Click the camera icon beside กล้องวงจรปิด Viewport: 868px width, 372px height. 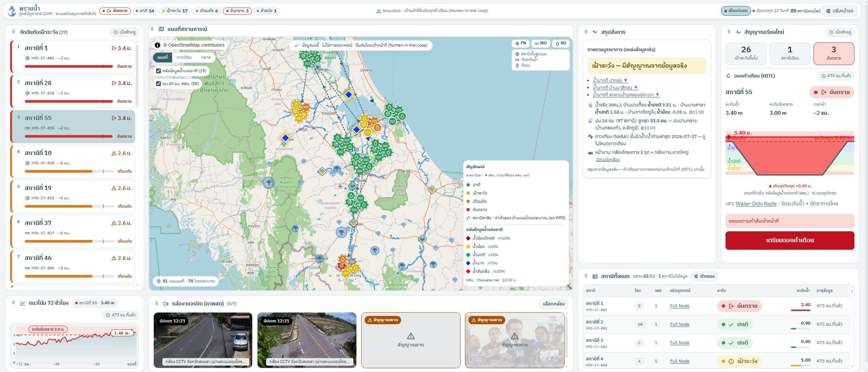(x=166, y=304)
